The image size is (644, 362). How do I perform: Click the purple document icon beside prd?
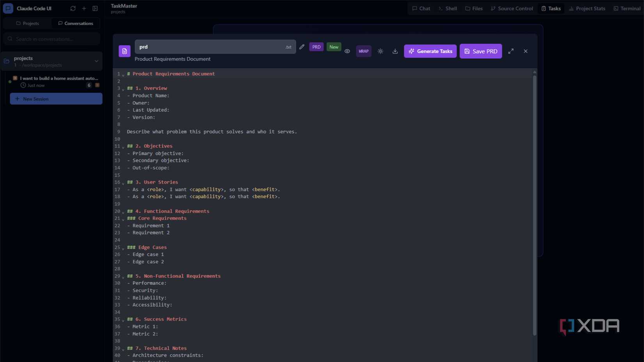click(125, 51)
